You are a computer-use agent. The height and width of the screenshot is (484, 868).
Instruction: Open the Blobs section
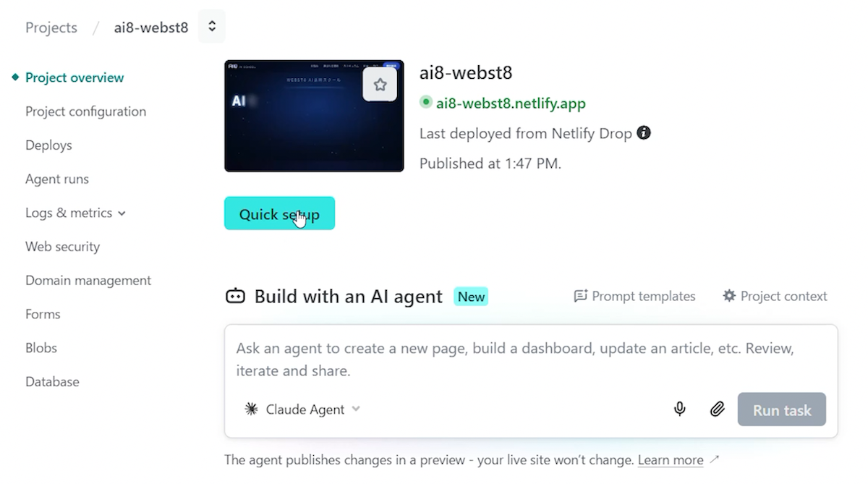point(41,348)
